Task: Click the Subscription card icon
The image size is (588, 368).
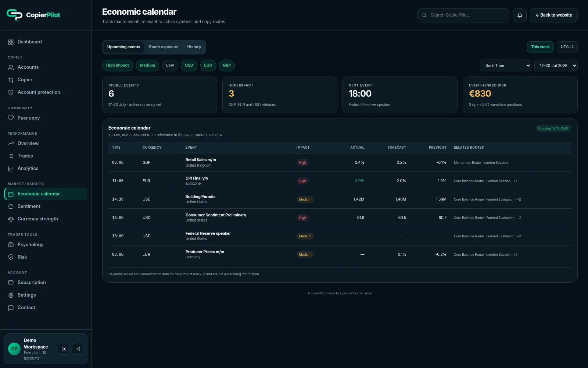Action: [x=11, y=283]
